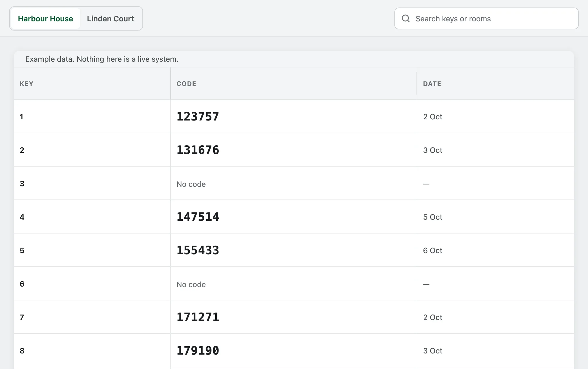Click key number 4 cell
Viewport: 588px width, 369px height.
tap(92, 217)
